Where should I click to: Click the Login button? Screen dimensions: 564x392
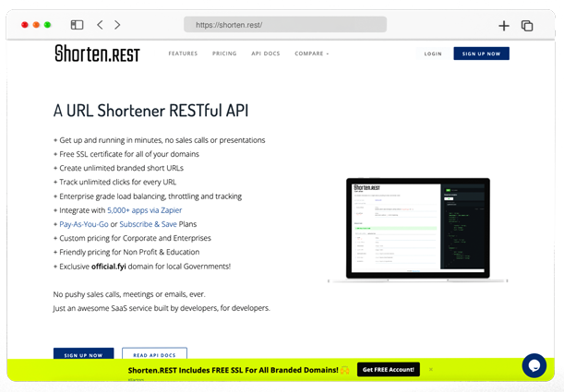pos(433,53)
